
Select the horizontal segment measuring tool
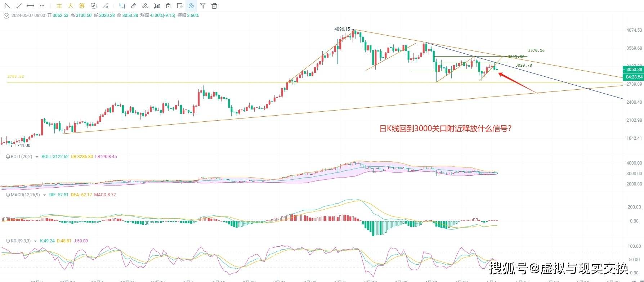click(x=31, y=6)
